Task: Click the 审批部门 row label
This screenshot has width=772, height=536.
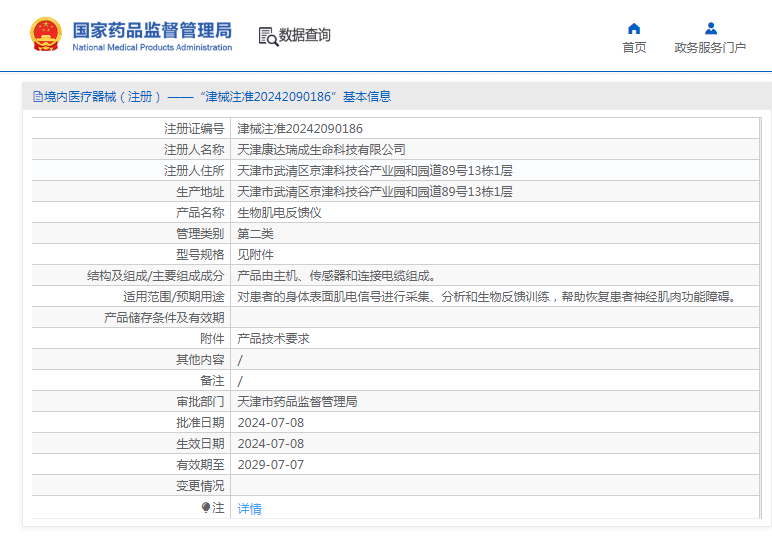Action: click(x=200, y=402)
